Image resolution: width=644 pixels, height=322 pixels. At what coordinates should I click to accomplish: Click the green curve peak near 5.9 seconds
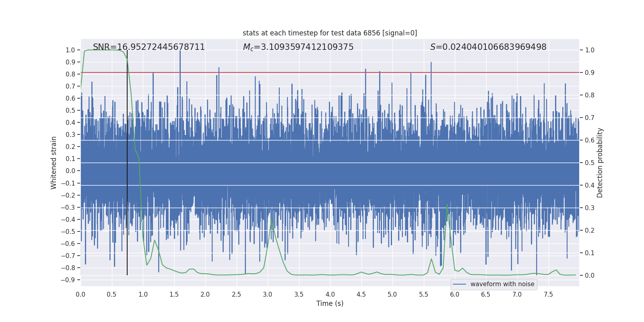(447, 204)
